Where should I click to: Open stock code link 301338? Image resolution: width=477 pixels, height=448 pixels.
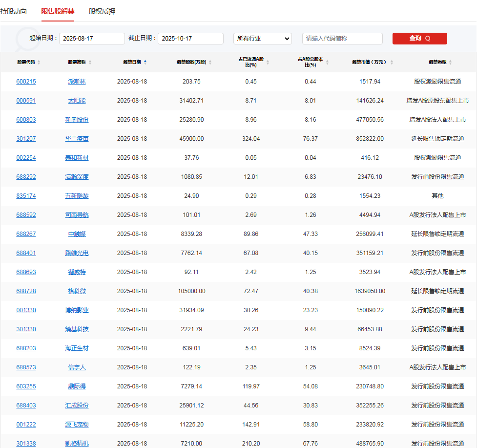pos(26,444)
